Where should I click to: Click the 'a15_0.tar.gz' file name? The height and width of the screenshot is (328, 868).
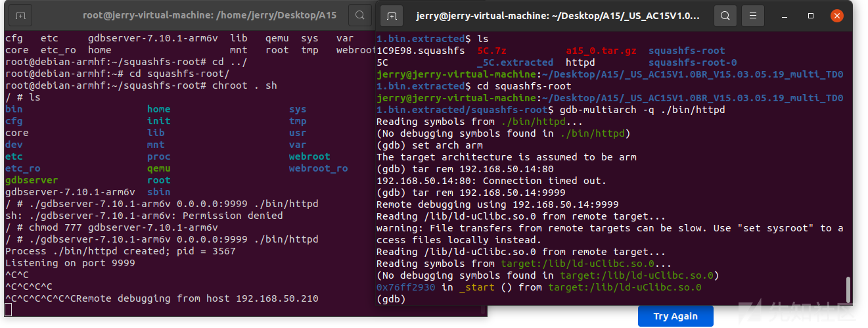point(601,51)
